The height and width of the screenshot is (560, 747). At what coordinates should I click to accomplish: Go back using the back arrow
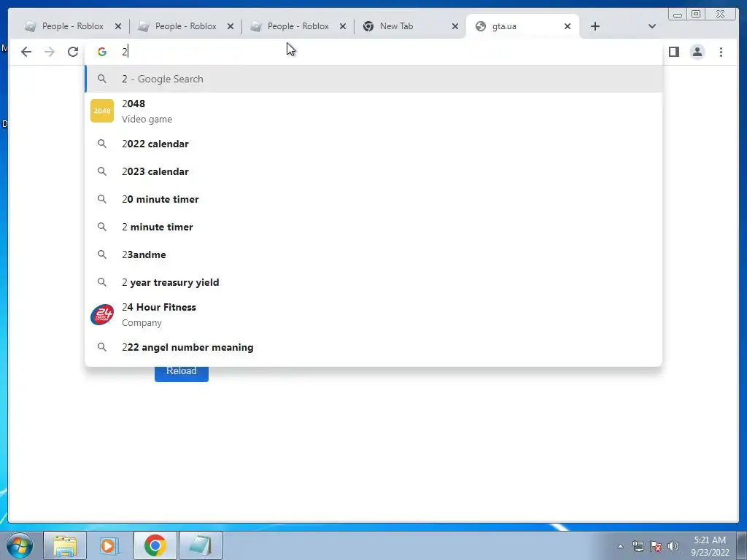click(26, 52)
